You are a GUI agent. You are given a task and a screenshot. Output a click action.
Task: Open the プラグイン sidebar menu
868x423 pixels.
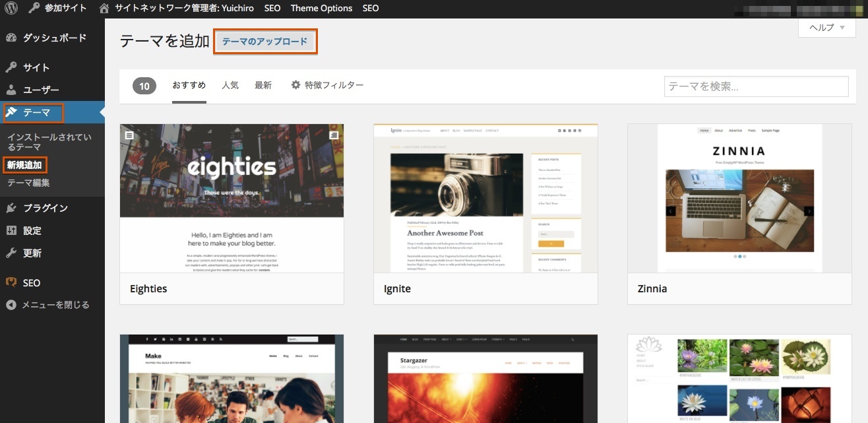45,208
